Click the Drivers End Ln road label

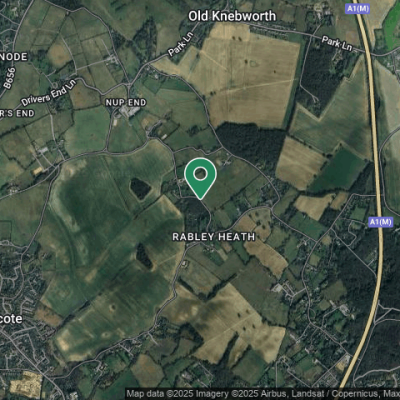(x=49, y=92)
